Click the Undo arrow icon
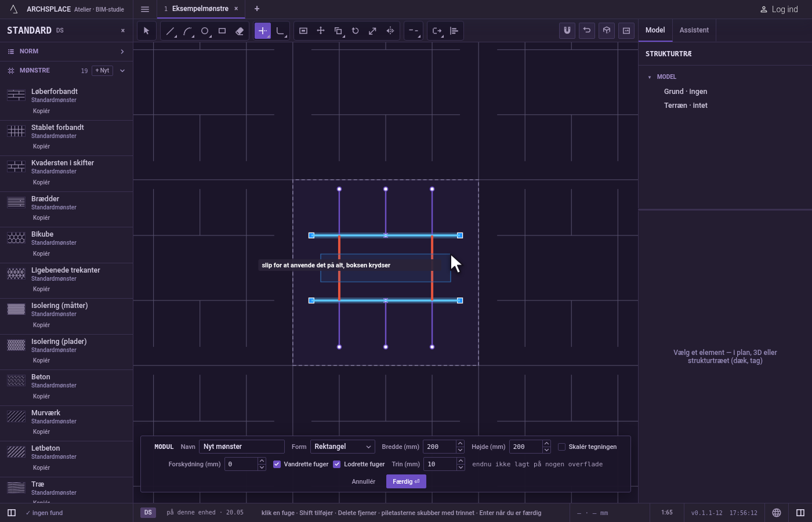Viewport: 812px width, 522px height. pos(587,30)
